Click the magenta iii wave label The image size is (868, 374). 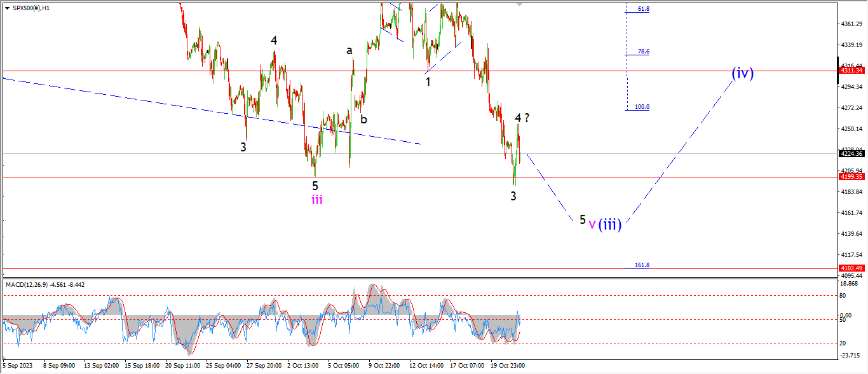[x=316, y=200]
